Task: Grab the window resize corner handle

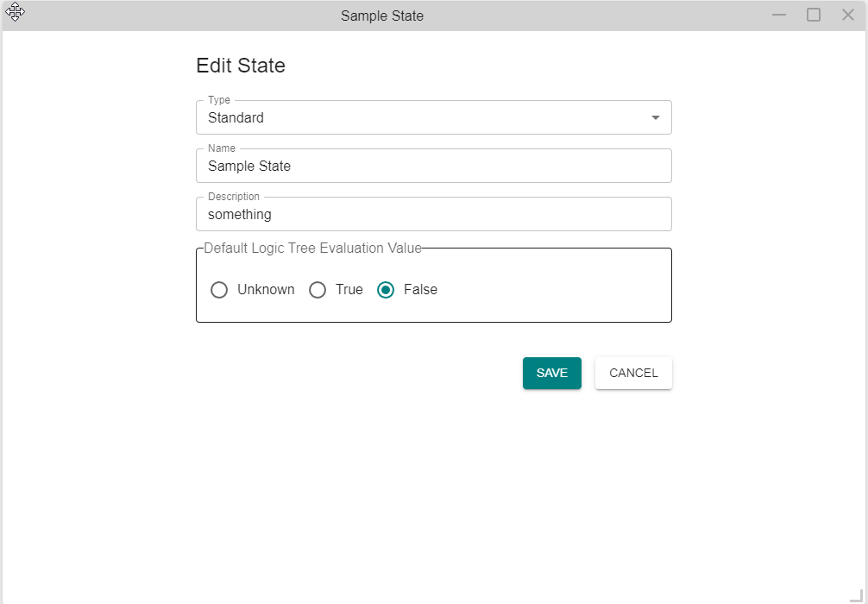Action: (x=857, y=595)
